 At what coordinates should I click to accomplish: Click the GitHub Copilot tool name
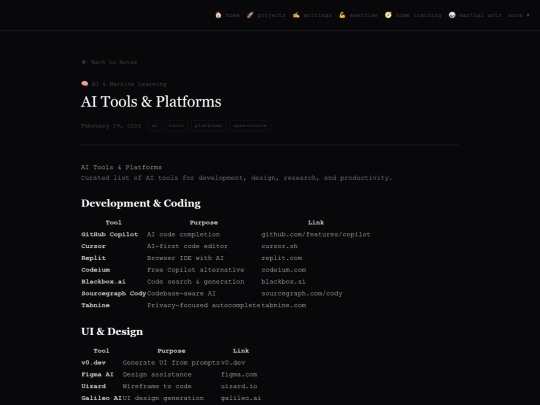110,235
